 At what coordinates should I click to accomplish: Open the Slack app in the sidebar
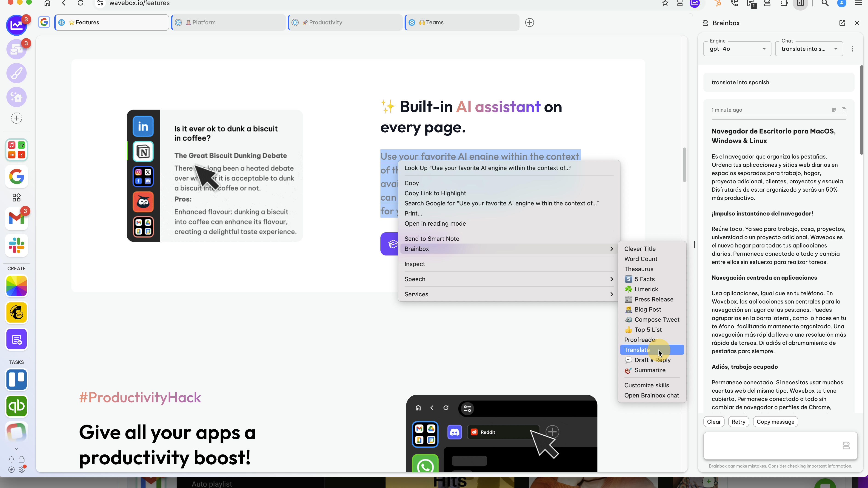coord(17,245)
